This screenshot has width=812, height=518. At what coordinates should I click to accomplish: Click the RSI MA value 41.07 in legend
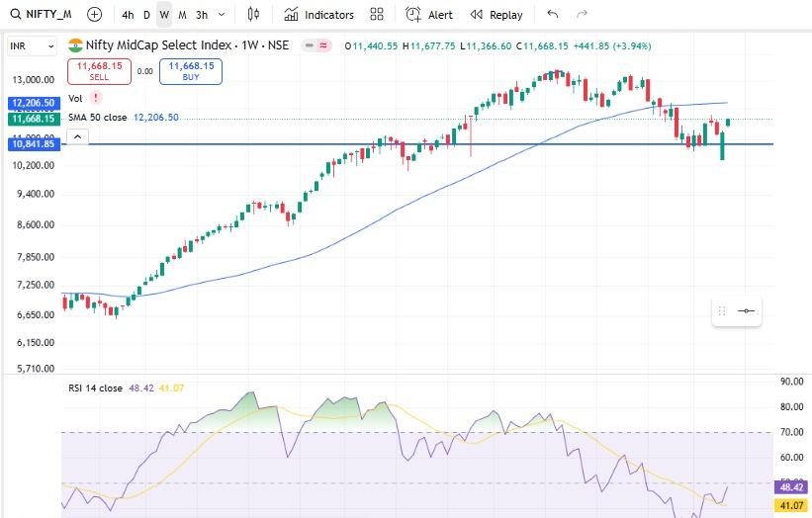171,388
